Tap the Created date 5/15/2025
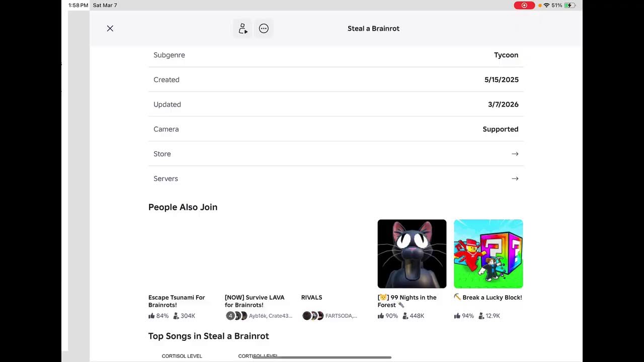The width and height of the screenshot is (644, 362). pyautogui.click(x=502, y=79)
